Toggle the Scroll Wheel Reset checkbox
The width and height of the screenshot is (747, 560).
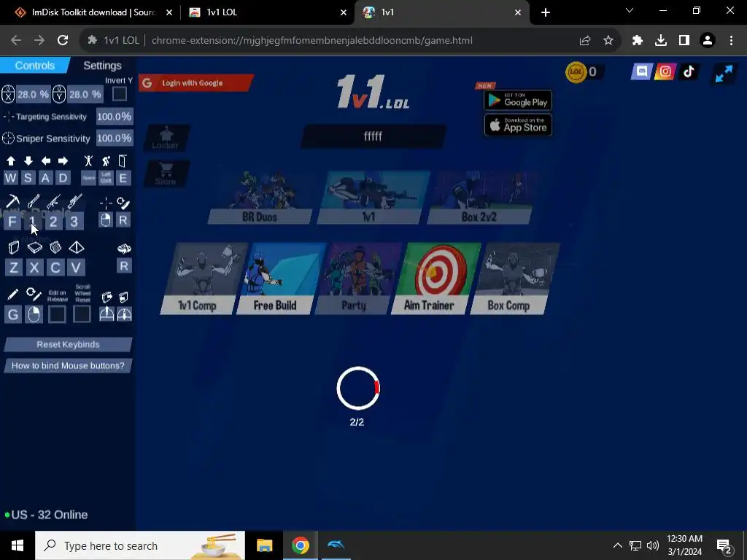tap(82, 314)
